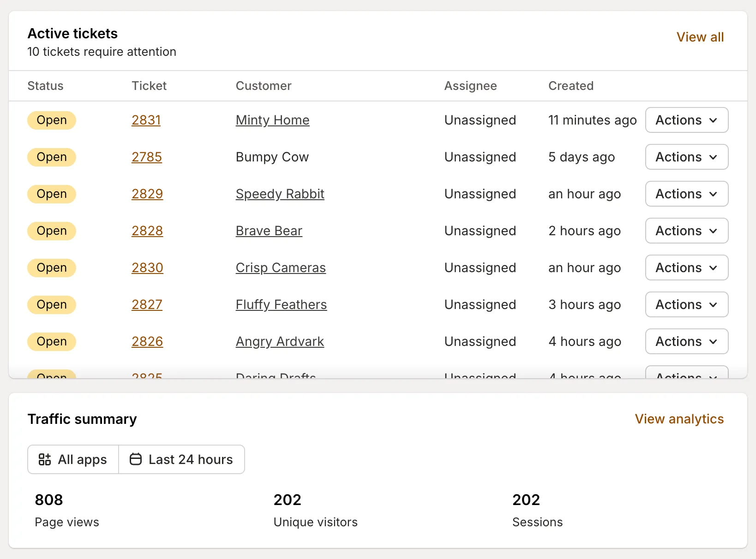Screen dimensions: 756x559
Task: Open ticket number 2831
Action: [x=146, y=120]
